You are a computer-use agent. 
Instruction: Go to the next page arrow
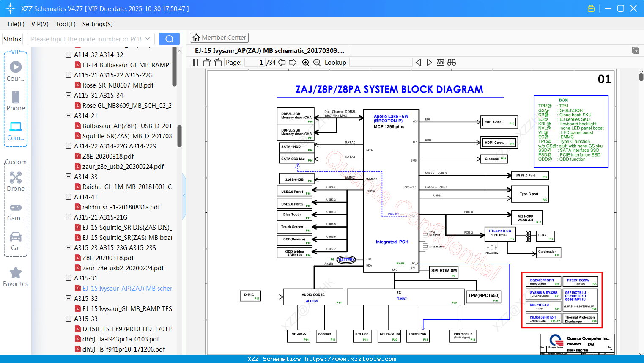pos(293,62)
